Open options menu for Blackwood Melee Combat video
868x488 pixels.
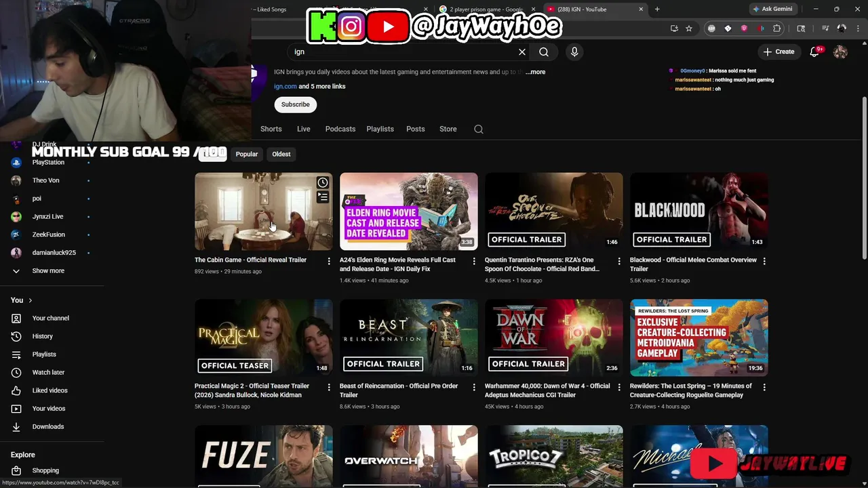764,261
